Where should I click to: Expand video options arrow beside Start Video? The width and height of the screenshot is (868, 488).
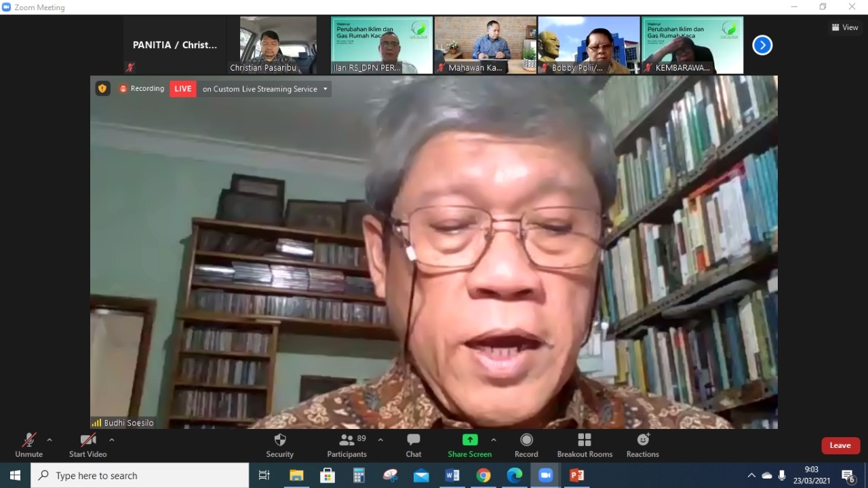click(112, 440)
